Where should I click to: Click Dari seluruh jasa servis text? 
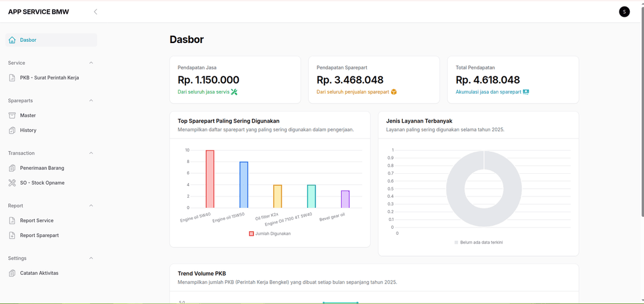click(203, 92)
